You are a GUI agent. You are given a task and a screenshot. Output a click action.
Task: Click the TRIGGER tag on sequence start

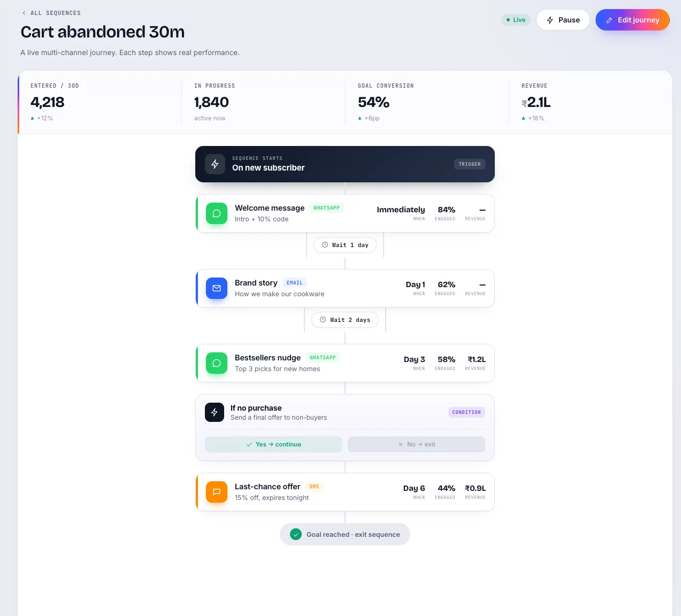(470, 164)
